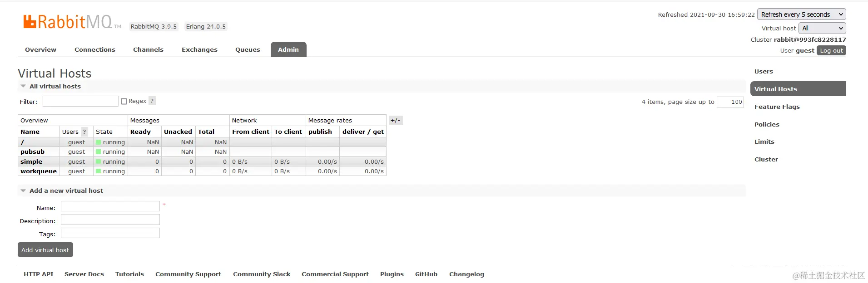Focus the new virtual host Name field
868x283 pixels.
point(110,206)
